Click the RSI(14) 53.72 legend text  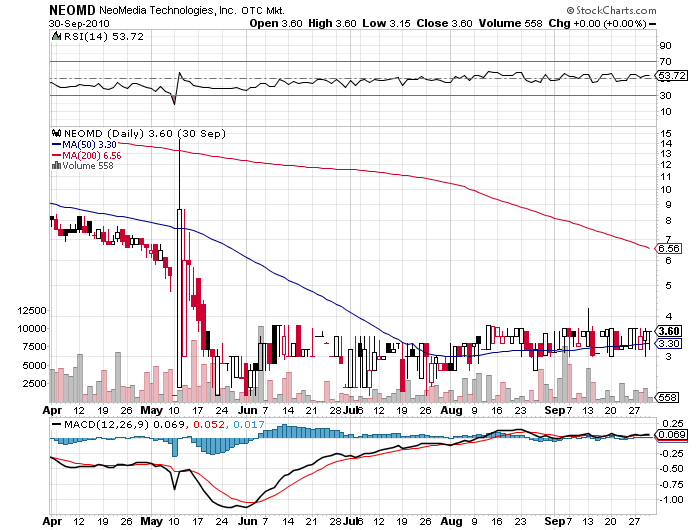click(x=104, y=37)
